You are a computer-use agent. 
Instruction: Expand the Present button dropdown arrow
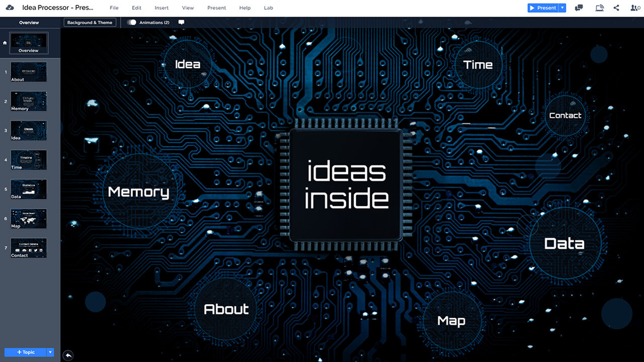tap(562, 8)
